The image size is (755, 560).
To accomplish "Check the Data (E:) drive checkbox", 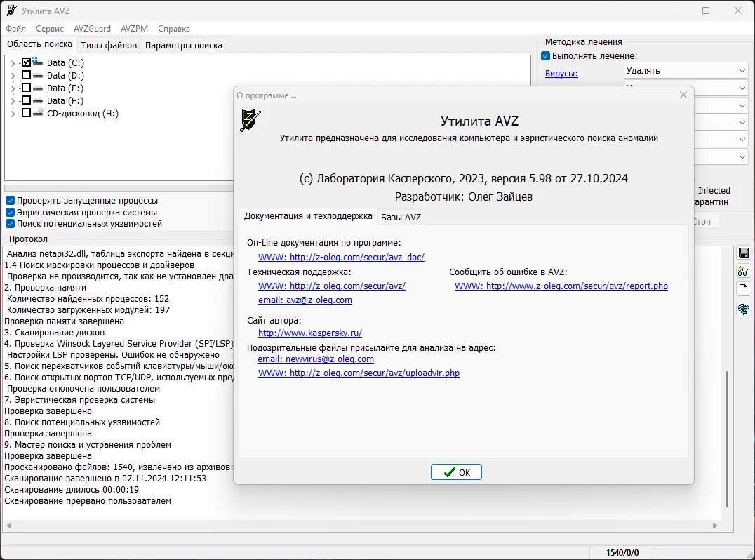I will 27,88.
